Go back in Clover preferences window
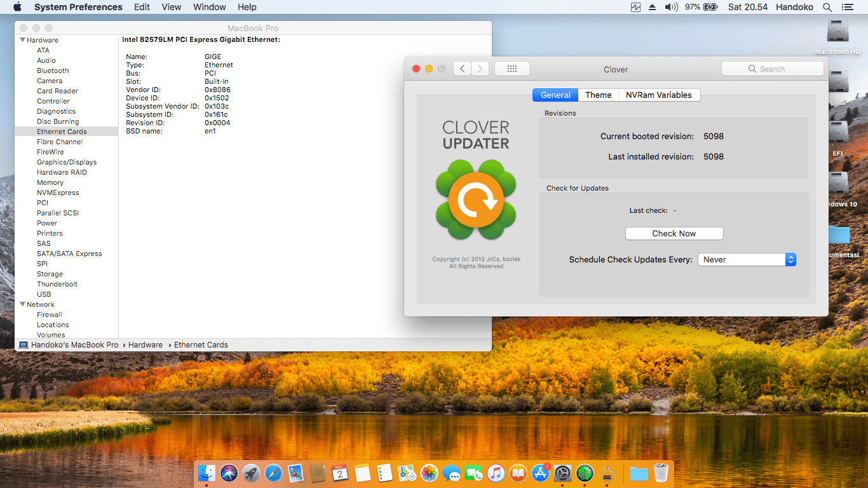Screen dimensions: 868x488 point(462,69)
